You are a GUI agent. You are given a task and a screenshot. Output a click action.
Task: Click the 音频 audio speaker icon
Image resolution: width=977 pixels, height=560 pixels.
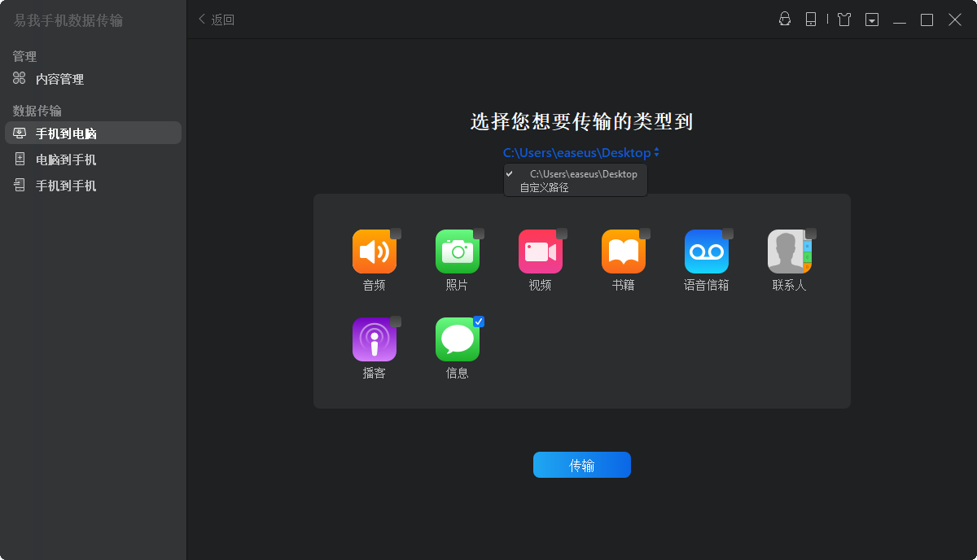tap(375, 252)
